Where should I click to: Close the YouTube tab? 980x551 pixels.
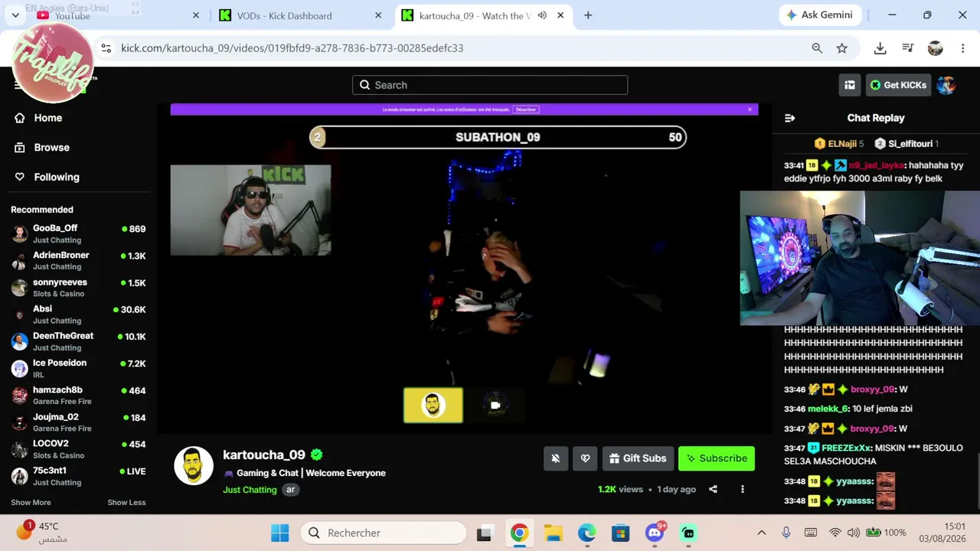(196, 15)
